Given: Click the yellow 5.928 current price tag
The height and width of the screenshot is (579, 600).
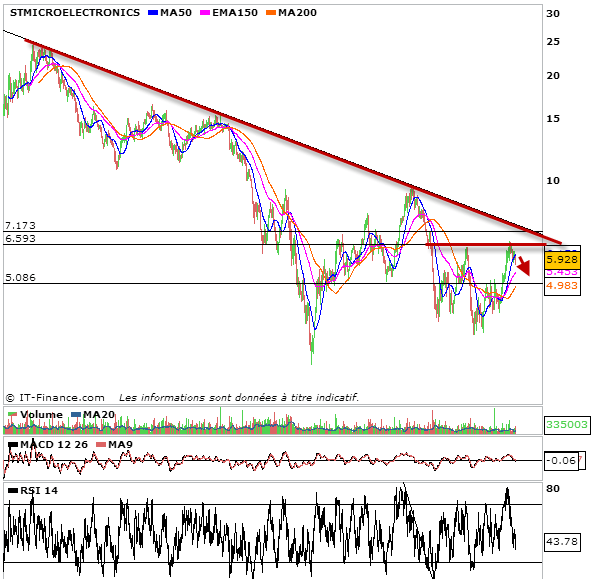Looking at the screenshot, I should tap(560, 259).
